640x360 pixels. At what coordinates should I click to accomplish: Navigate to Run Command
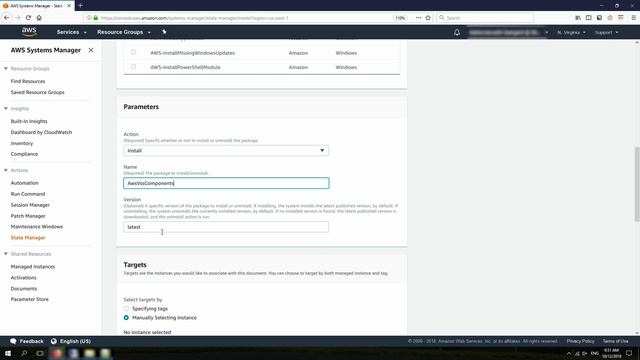click(28, 194)
